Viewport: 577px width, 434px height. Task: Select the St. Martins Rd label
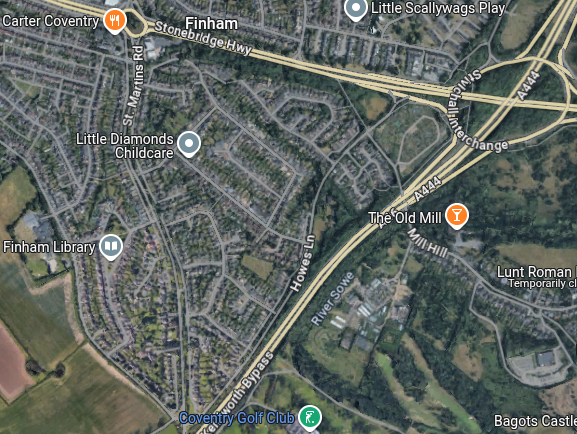pyautogui.click(x=133, y=85)
